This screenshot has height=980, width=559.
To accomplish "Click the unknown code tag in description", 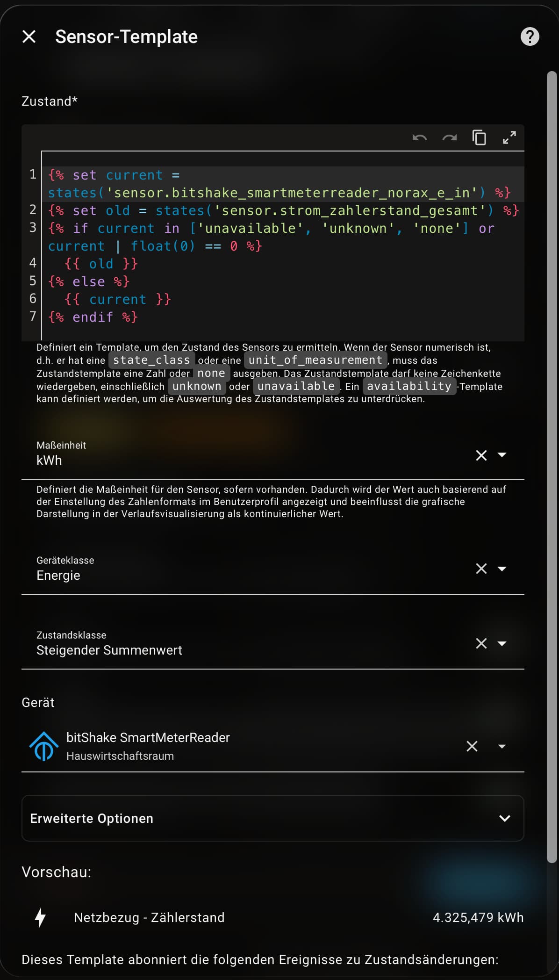I will pos(197,386).
